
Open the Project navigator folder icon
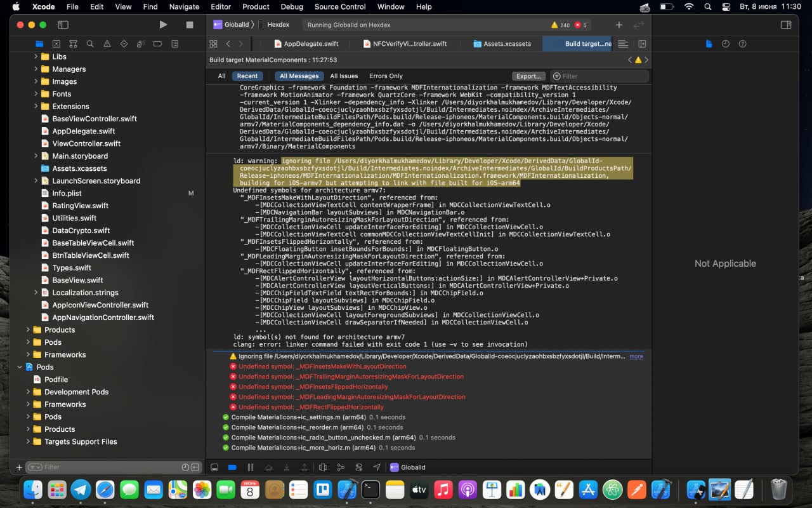click(x=39, y=44)
